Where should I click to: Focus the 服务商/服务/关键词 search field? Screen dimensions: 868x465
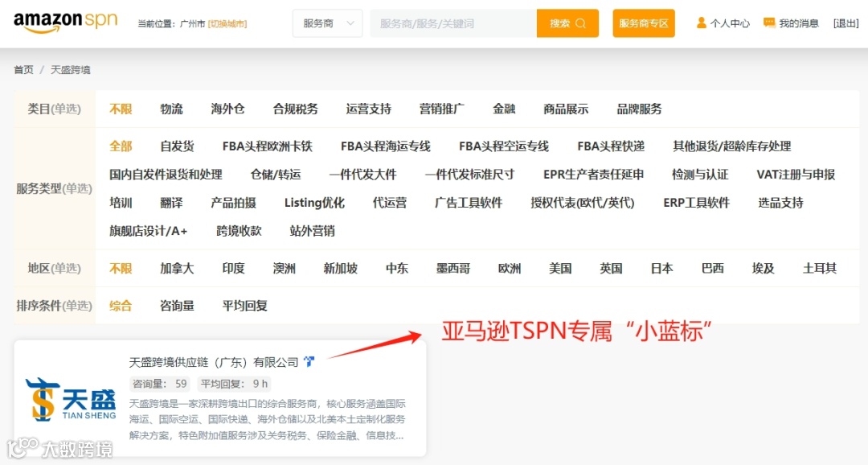pyautogui.click(x=453, y=23)
